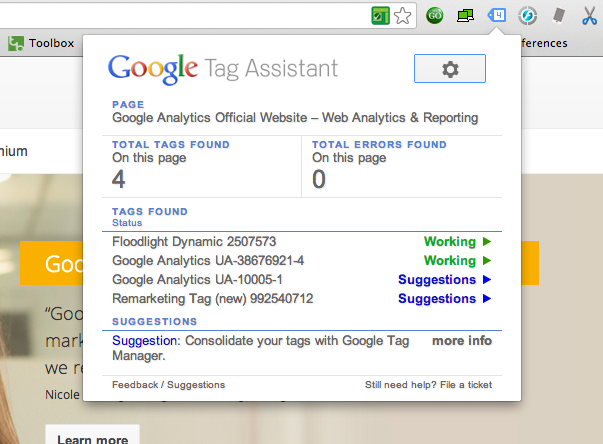Click the Learn more button on page
Viewport: 603px width, 444px height.
(92, 436)
